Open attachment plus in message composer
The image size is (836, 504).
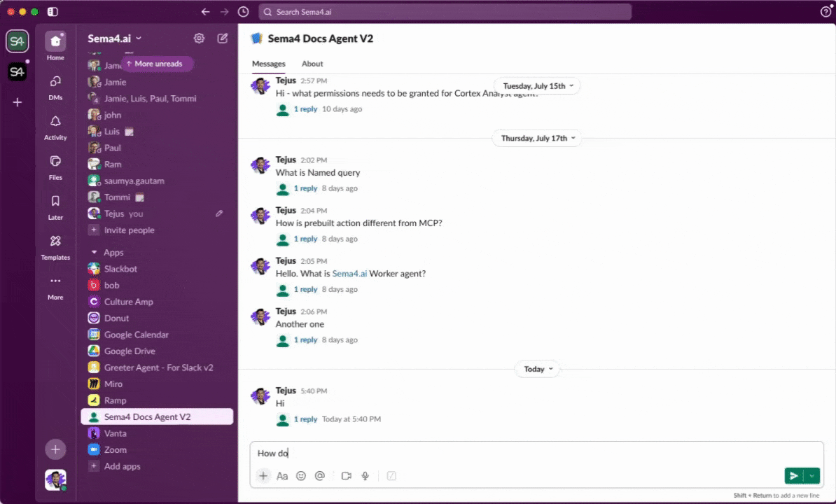tap(263, 476)
